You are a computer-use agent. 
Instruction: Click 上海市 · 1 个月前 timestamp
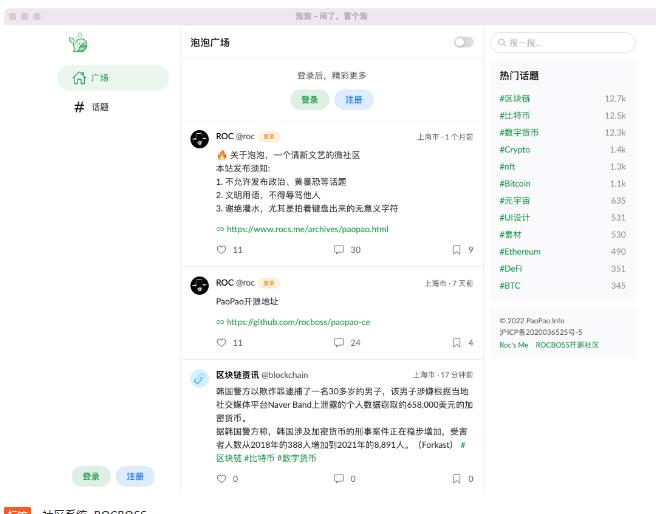[x=445, y=137]
